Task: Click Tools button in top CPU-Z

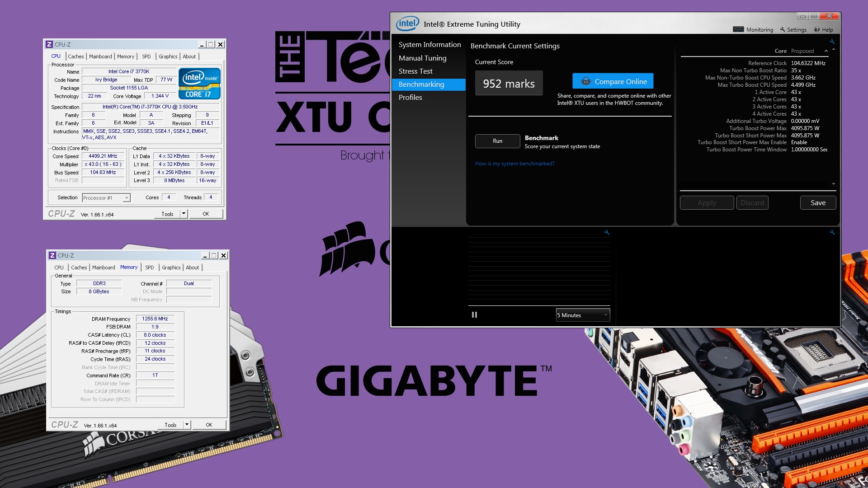Action: tap(167, 214)
